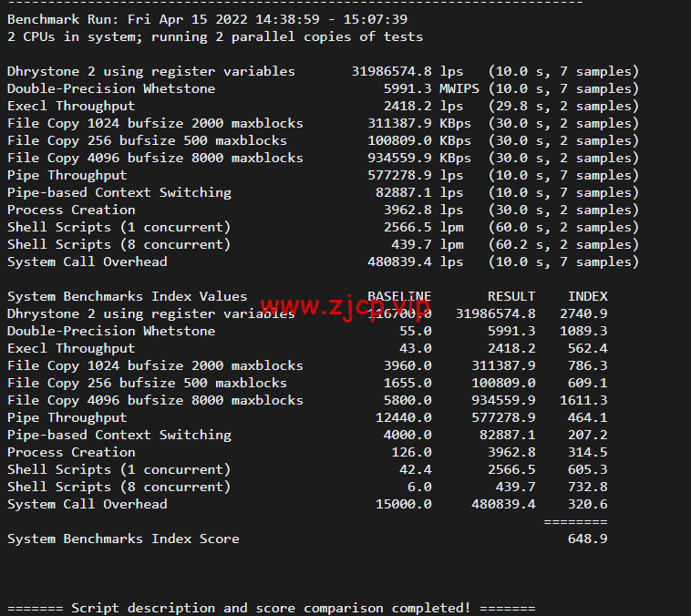691x616 pixels.
Task: Click the baseline value 126.0
Action: pos(411,452)
